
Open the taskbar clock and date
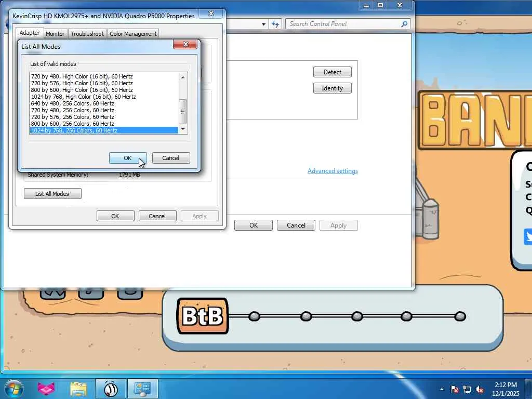pos(506,389)
